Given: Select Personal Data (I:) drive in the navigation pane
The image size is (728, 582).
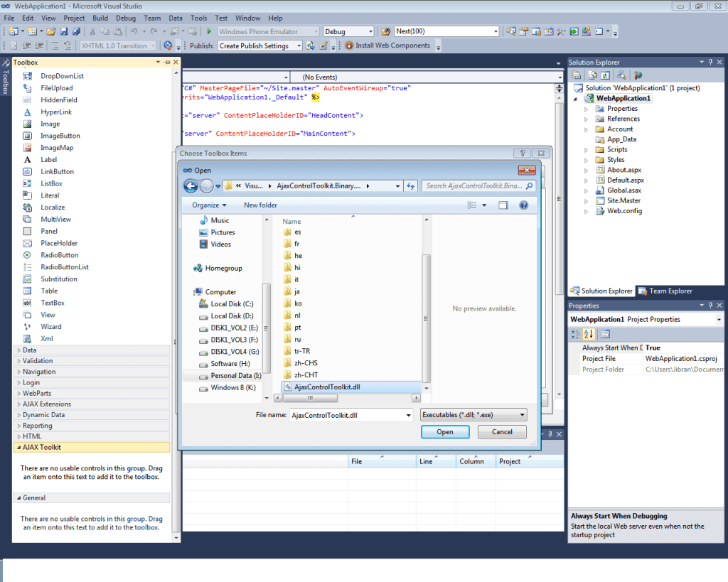Looking at the screenshot, I should click(230, 375).
